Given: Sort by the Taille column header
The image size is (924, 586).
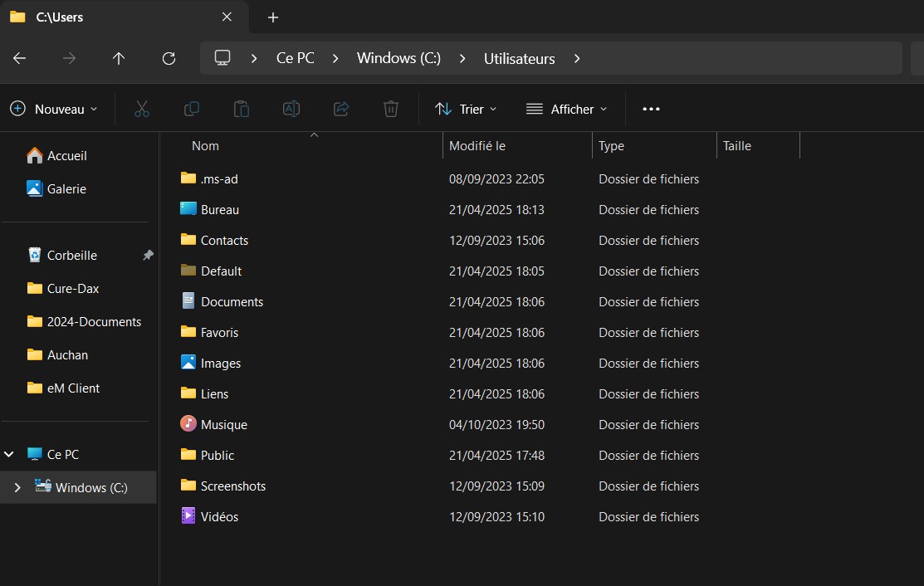Looking at the screenshot, I should [737, 145].
